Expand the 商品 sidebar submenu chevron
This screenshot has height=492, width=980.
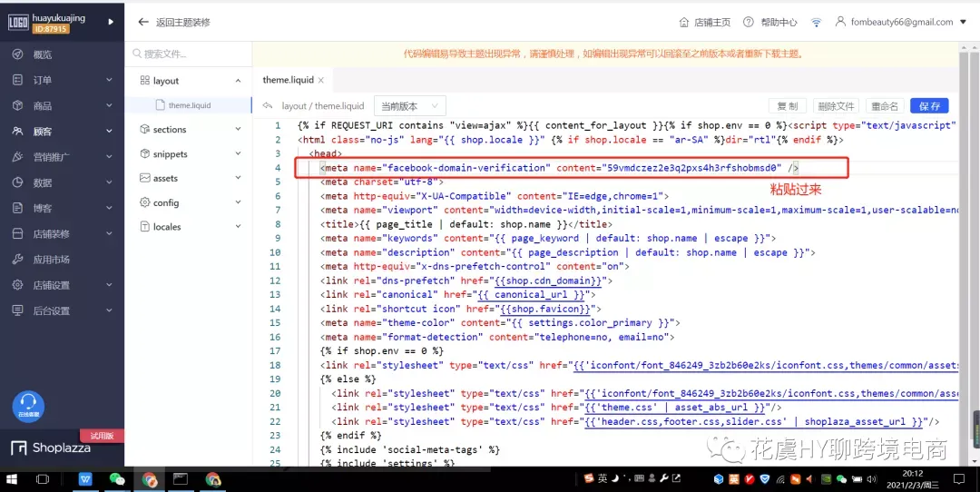pyautogui.click(x=110, y=105)
